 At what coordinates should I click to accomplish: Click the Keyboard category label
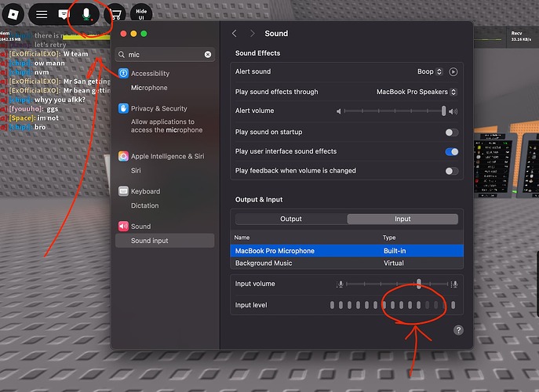pos(145,191)
